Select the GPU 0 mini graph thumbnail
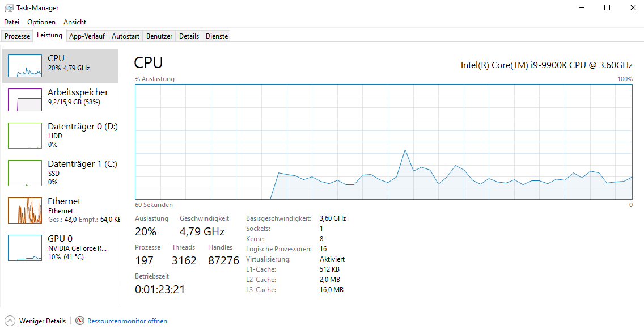Screen dimensions: 644x333 [x=25, y=248]
